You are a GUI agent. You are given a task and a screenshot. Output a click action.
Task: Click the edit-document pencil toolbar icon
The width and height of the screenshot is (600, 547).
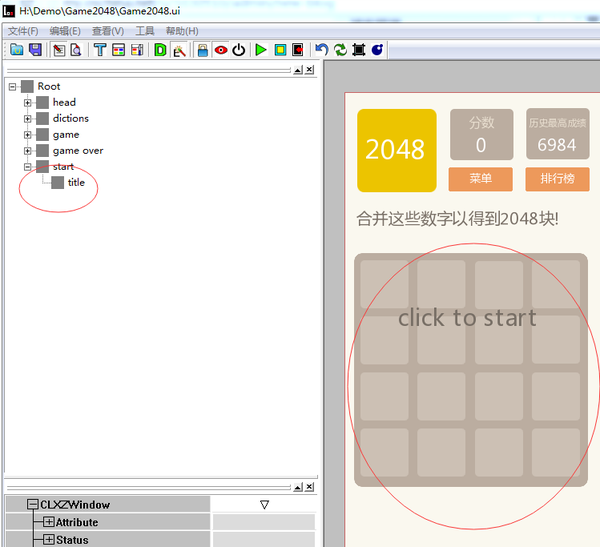point(59,50)
